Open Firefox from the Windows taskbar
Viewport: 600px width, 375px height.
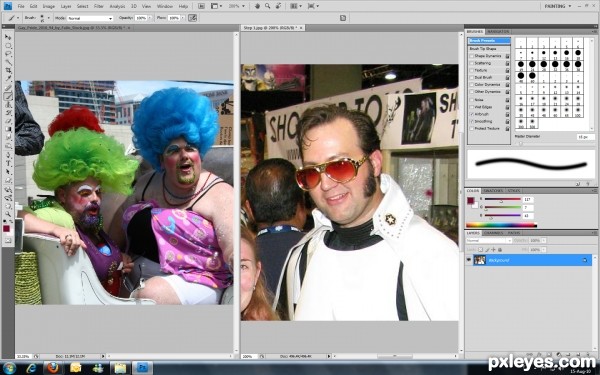point(53,368)
